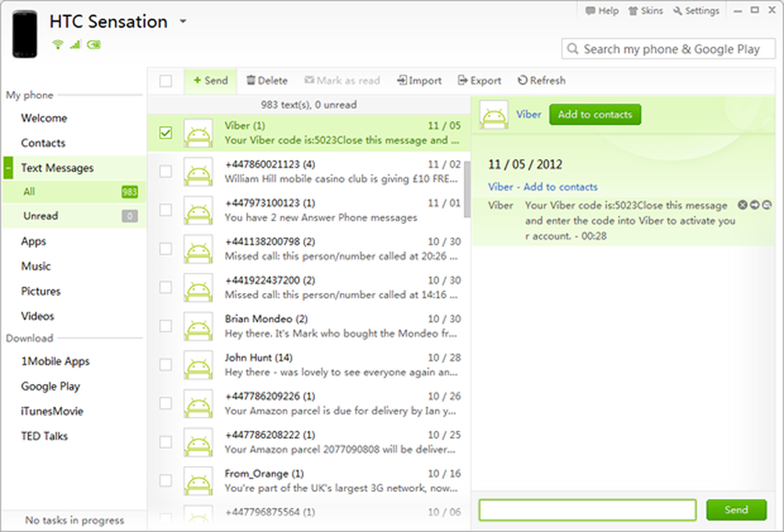
Task: Collapse the Text Messages section
Action: (8, 168)
